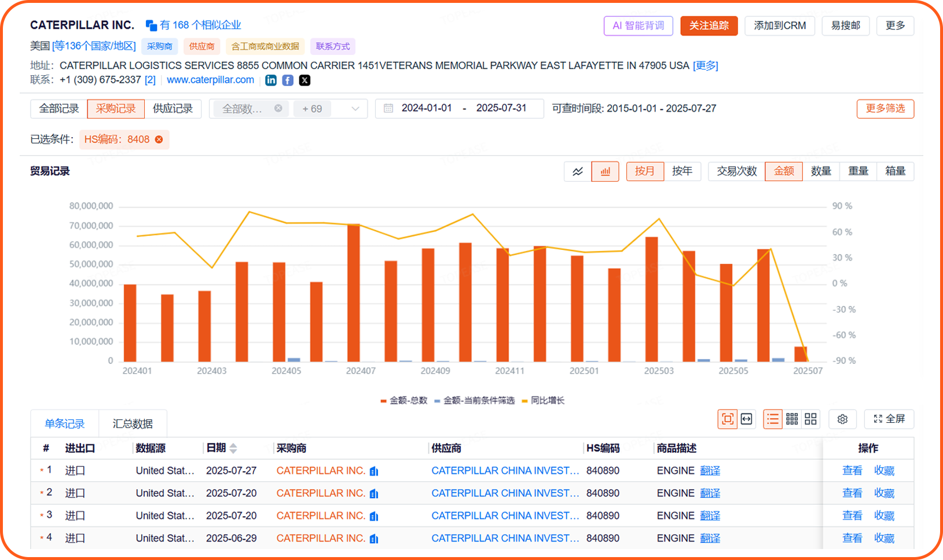The height and width of the screenshot is (560, 943).
Task: Click the 关注追踪 button
Action: pyautogui.click(x=708, y=26)
